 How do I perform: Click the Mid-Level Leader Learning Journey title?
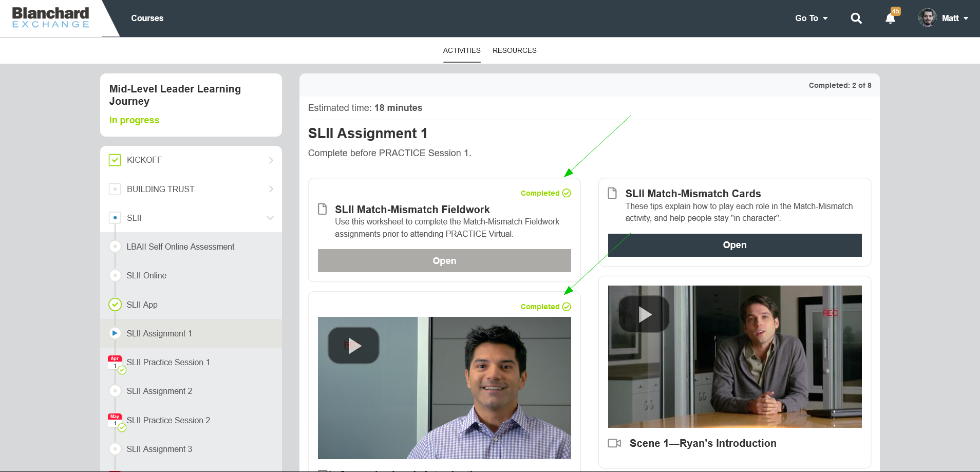[x=175, y=95]
